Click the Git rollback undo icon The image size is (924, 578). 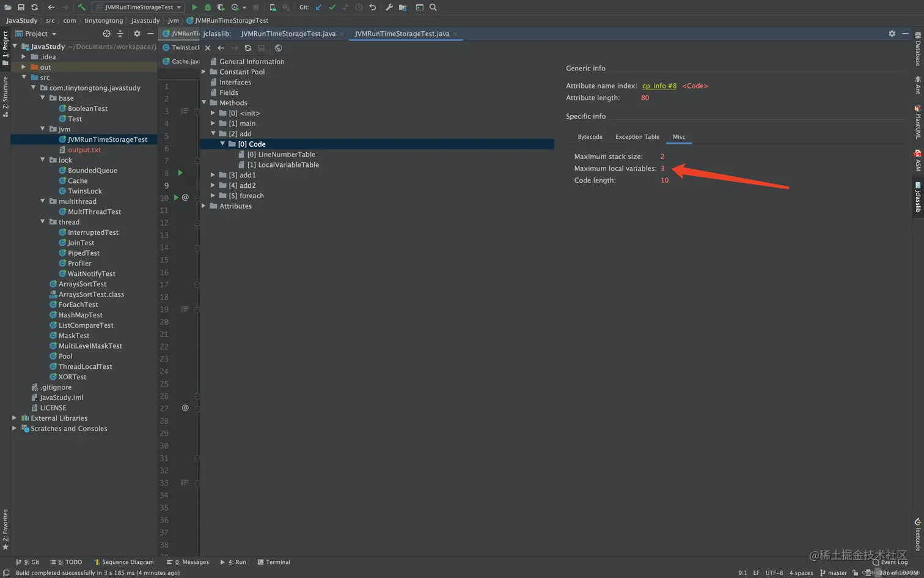pos(372,7)
